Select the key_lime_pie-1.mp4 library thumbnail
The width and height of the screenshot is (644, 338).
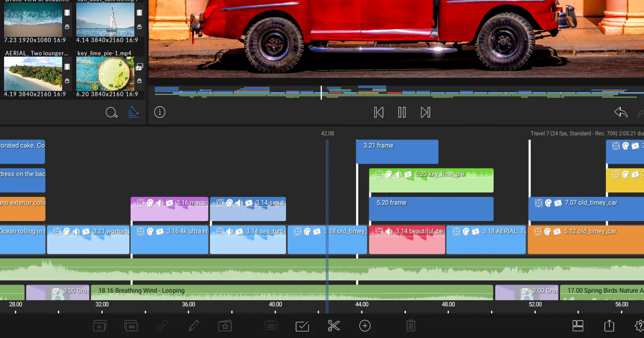pos(105,74)
